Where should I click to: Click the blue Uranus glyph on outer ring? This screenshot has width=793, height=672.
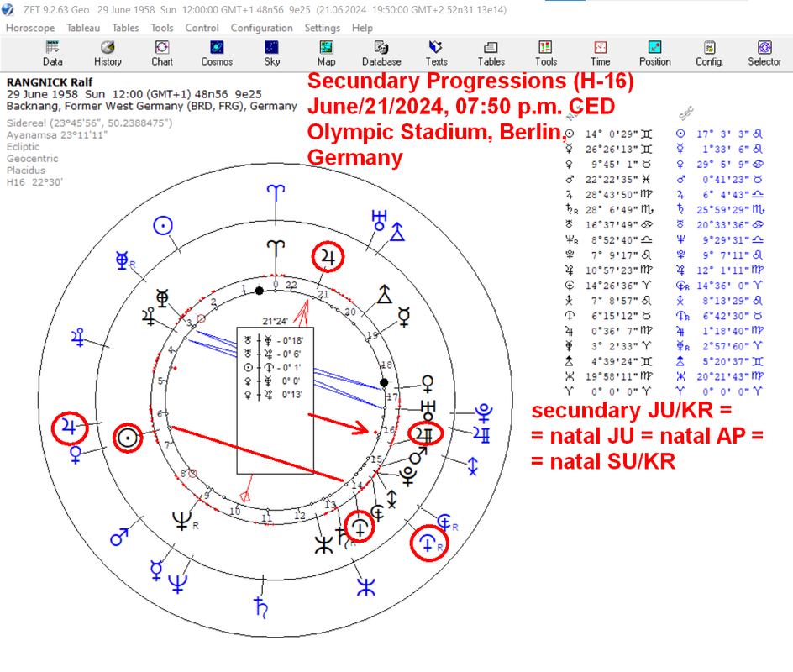[379, 221]
